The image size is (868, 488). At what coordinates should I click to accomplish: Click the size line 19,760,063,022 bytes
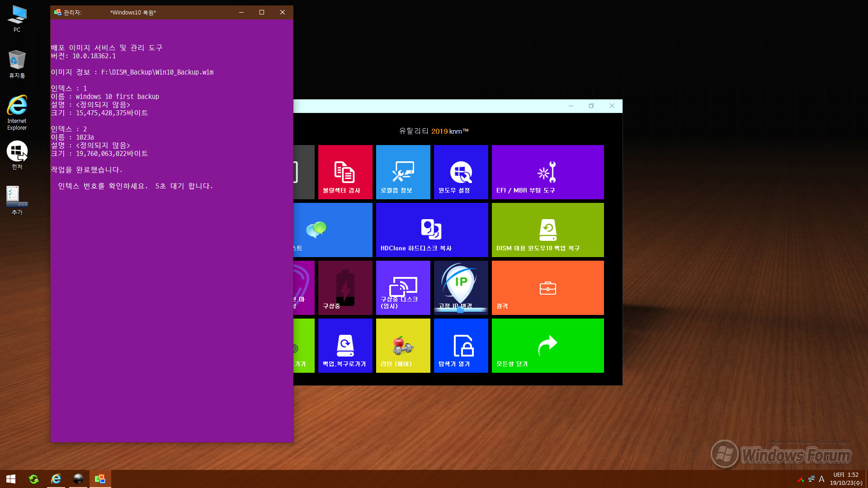[x=99, y=154]
